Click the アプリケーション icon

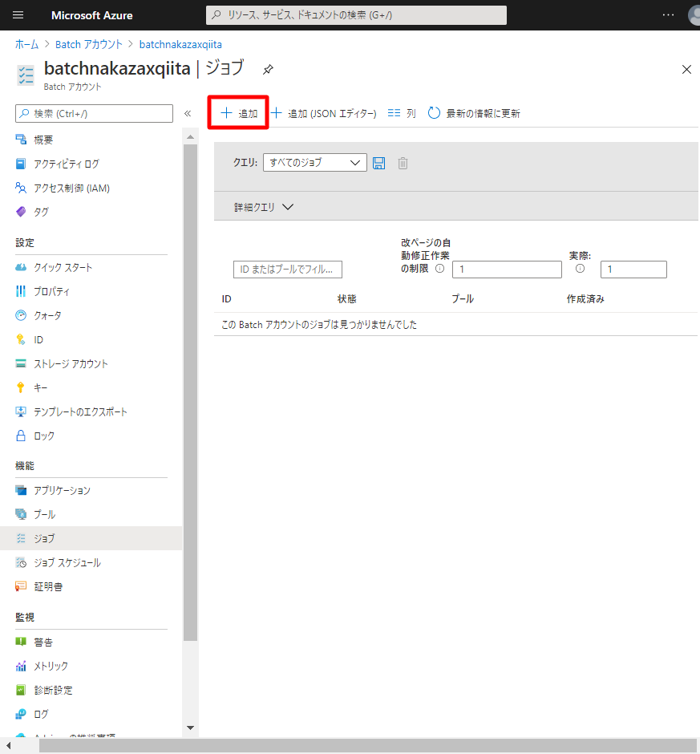[21, 490]
